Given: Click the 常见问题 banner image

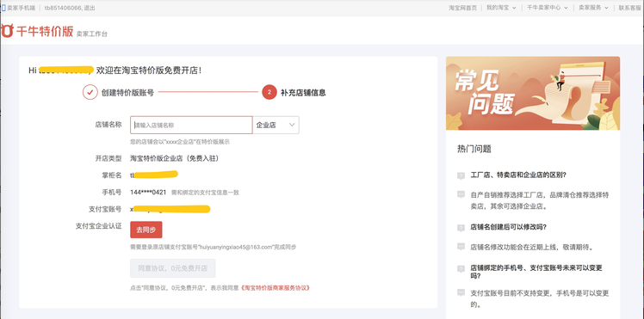Looking at the screenshot, I should coord(533,94).
